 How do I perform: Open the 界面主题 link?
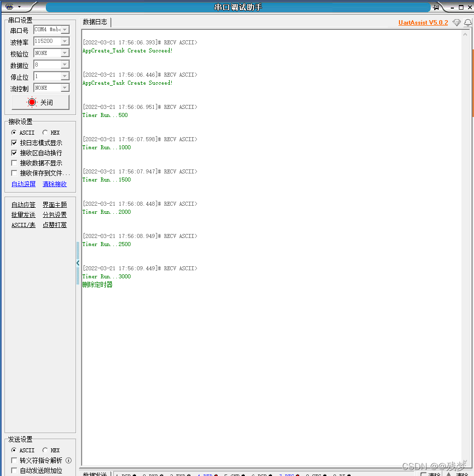54,205
